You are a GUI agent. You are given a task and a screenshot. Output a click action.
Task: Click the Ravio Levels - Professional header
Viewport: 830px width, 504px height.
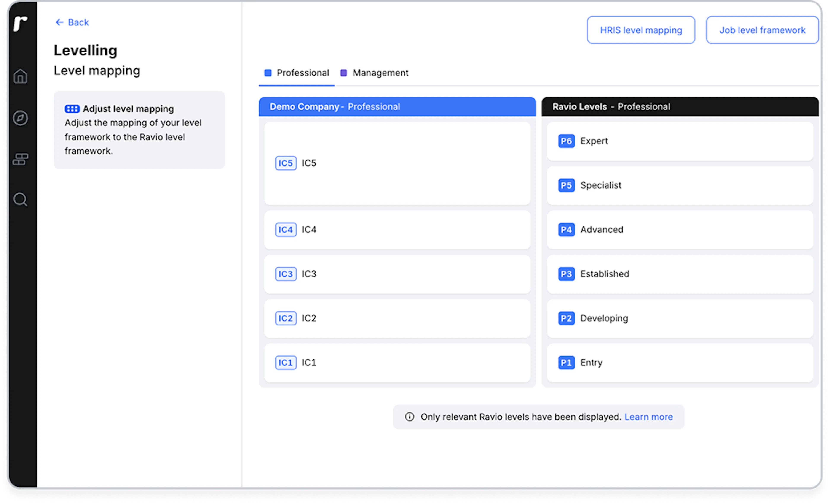click(x=680, y=107)
